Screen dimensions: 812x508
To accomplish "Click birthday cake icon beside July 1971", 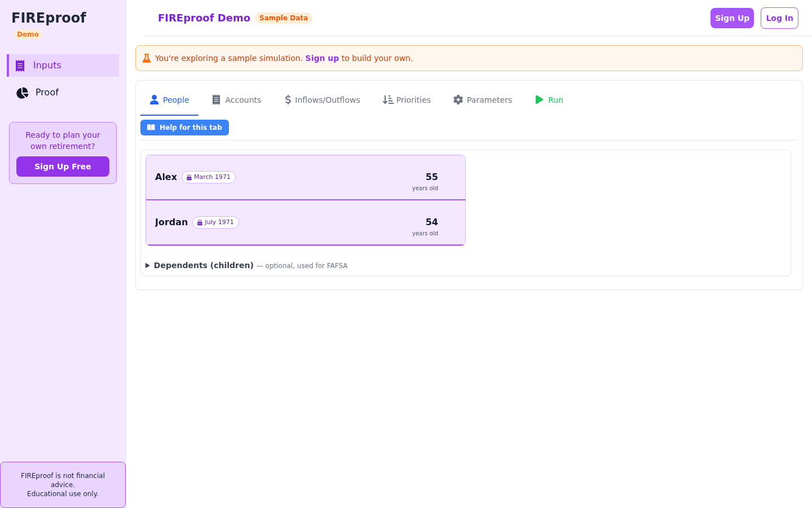I will coord(200,222).
